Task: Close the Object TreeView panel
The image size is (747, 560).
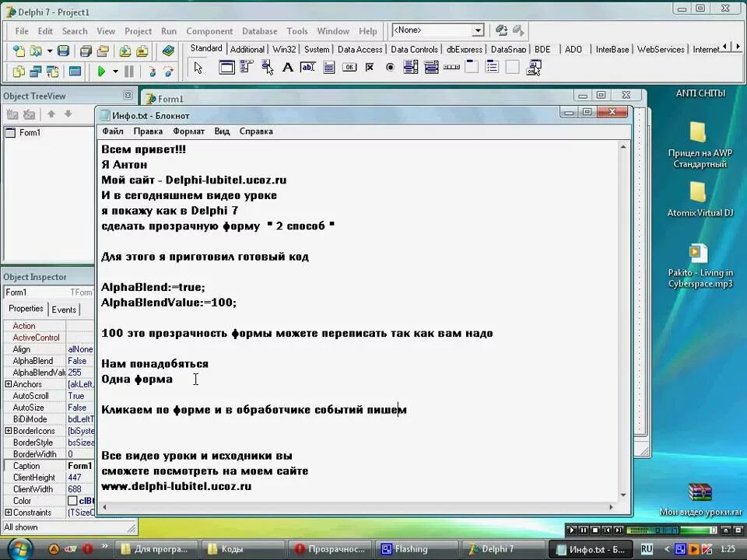Action: [128, 95]
